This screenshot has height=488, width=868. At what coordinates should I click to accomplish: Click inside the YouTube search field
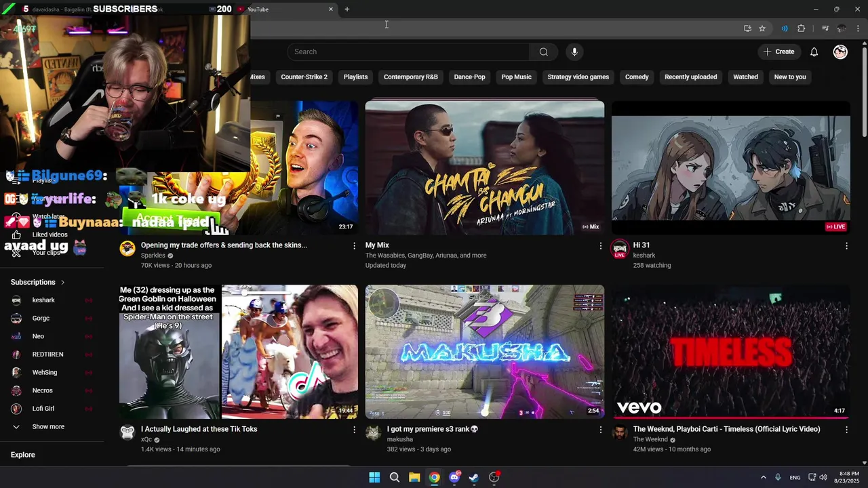point(408,52)
